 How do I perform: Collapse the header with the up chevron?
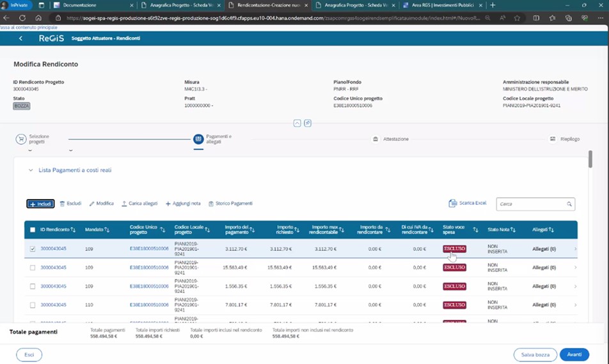click(x=297, y=123)
